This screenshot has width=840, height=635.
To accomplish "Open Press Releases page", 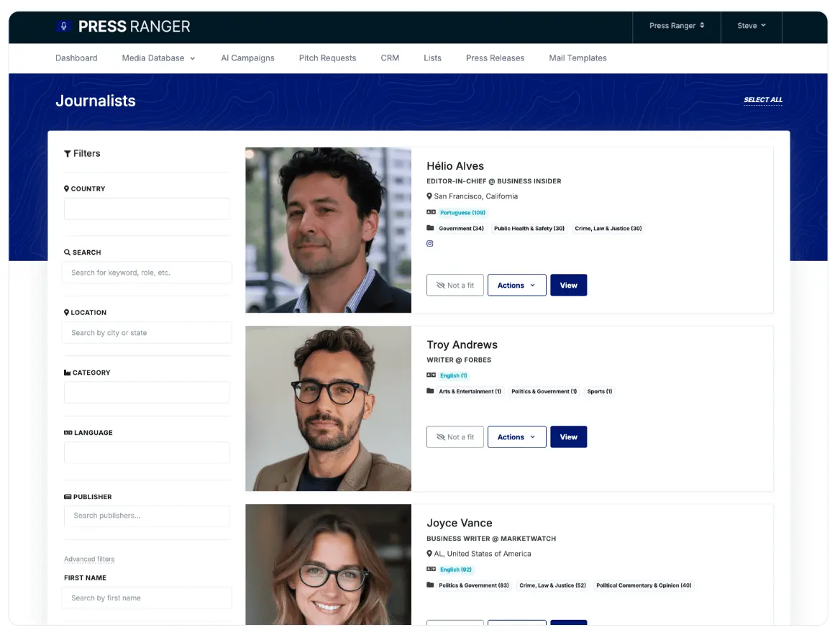I will [x=495, y=58].
